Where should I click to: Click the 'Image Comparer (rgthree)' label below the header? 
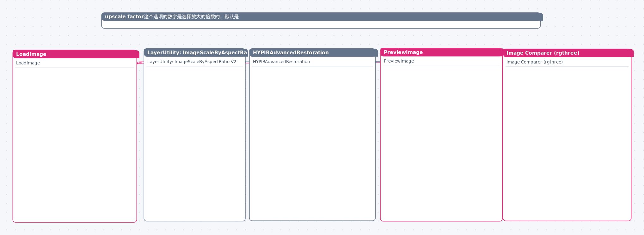(x=535, y=62)
